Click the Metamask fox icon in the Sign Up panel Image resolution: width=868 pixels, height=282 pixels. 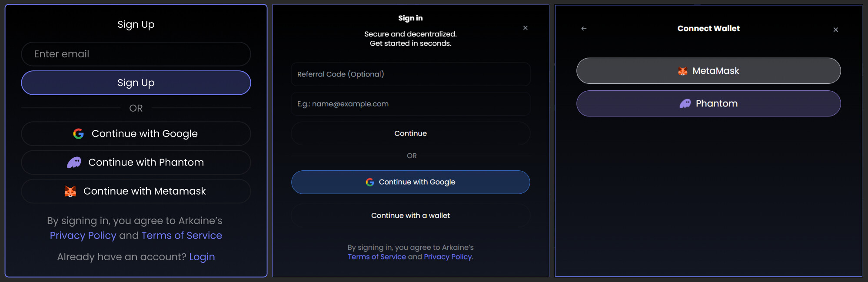pos(70,191)
